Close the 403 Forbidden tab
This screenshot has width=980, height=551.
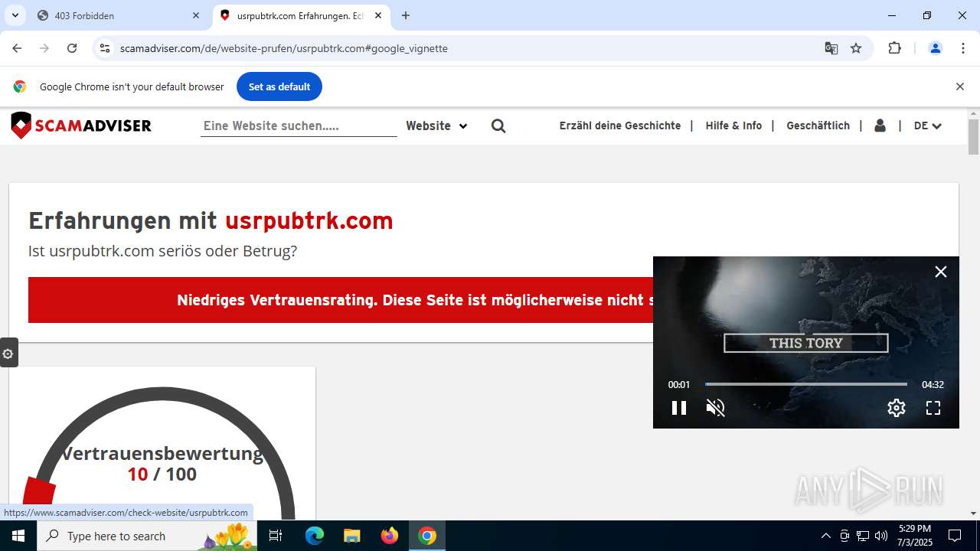click(x=196, y=15)
